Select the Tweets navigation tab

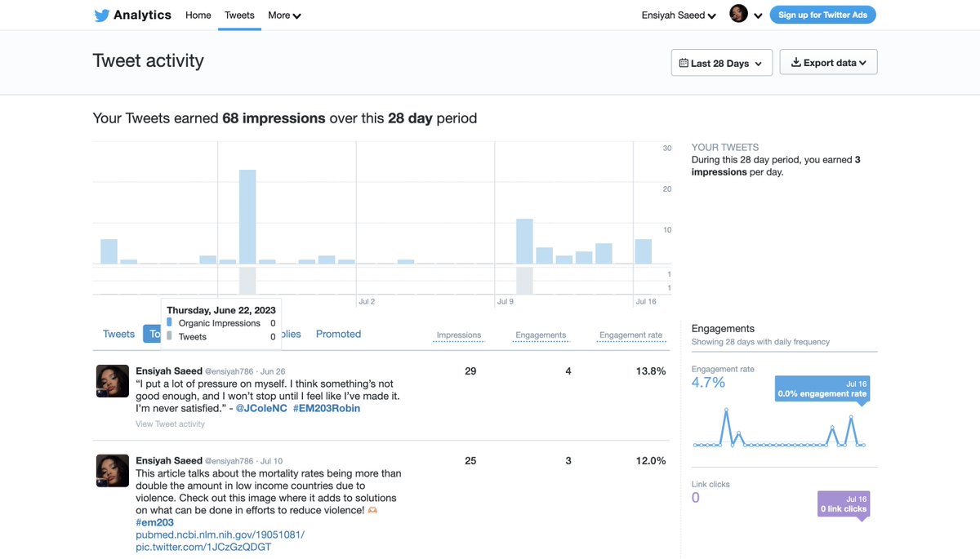[x=239, y=15]
